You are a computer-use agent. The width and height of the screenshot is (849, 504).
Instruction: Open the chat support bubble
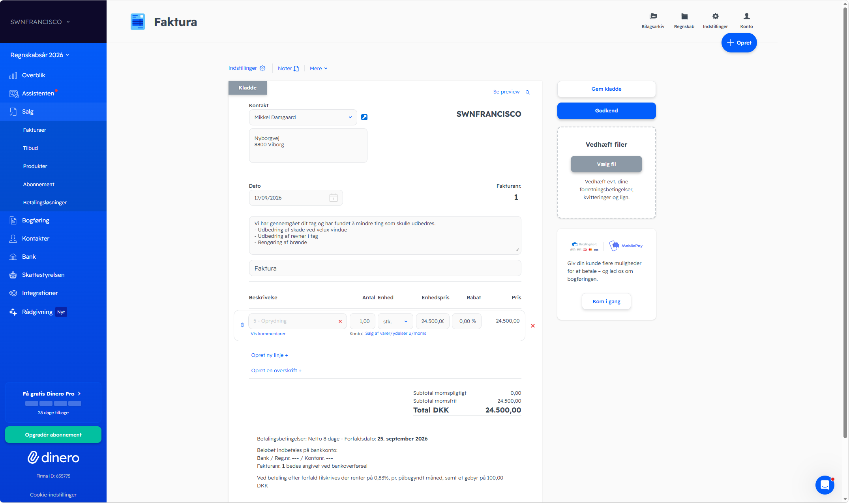pyautogui.click(x=825, y=485)
